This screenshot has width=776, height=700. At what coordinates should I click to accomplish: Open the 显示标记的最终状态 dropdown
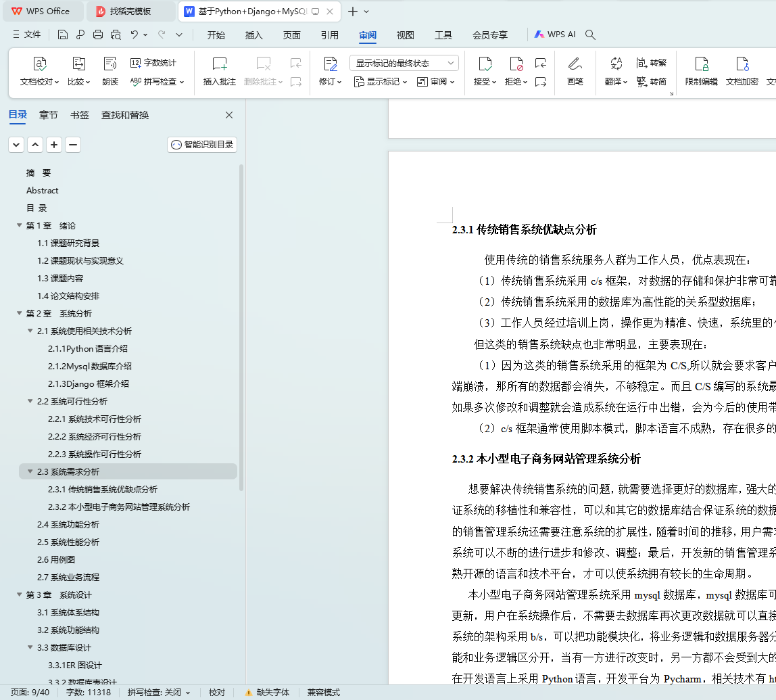pyautogui.click(x=404, y=64)
